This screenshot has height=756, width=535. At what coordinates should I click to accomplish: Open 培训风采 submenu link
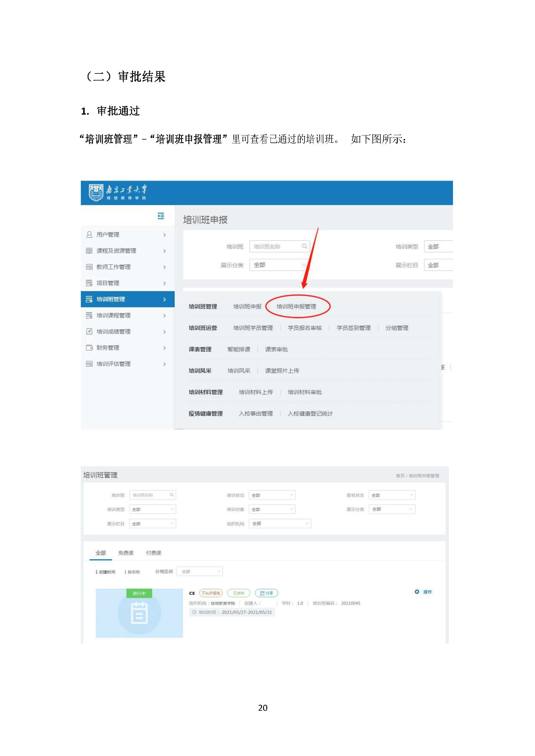point(239,371)
